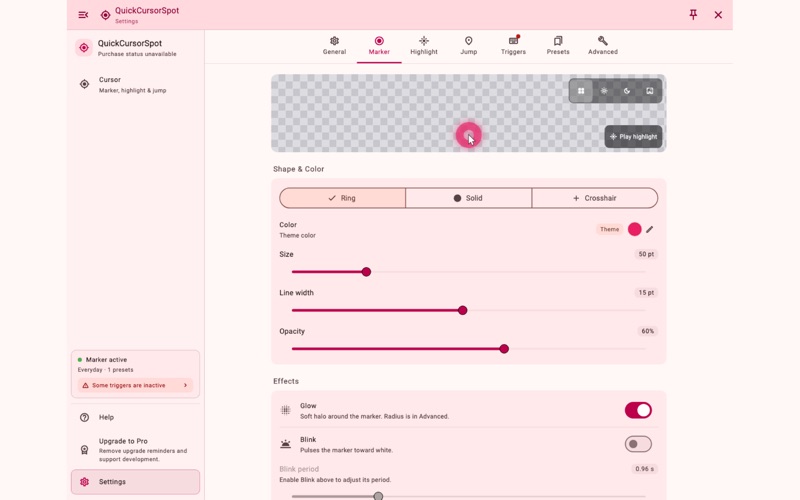Go to the Triggers tab

tap(513, 45)
